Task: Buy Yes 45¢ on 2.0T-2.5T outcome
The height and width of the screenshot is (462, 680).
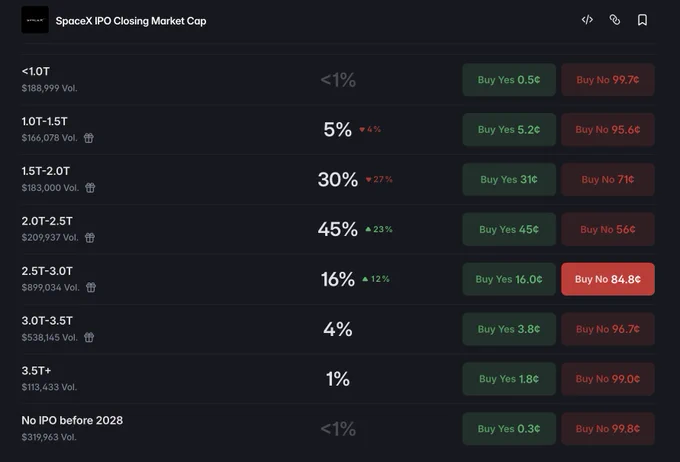Action: tap(509, 229)
